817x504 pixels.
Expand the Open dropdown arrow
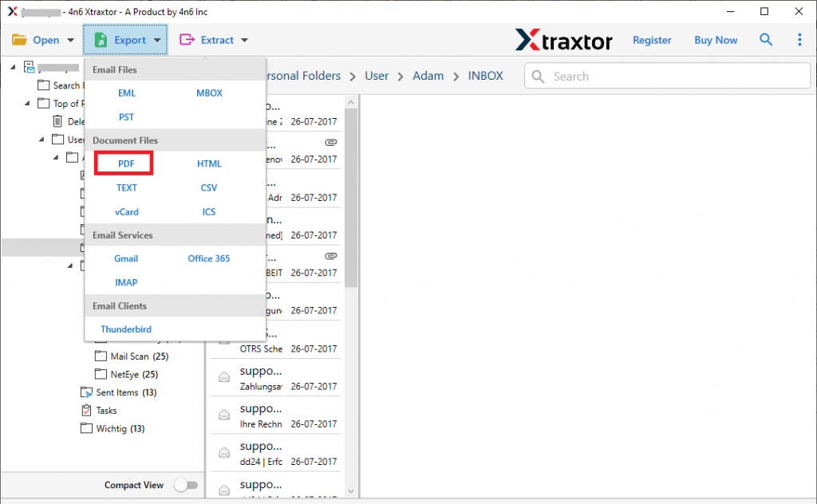pos(70,40)
